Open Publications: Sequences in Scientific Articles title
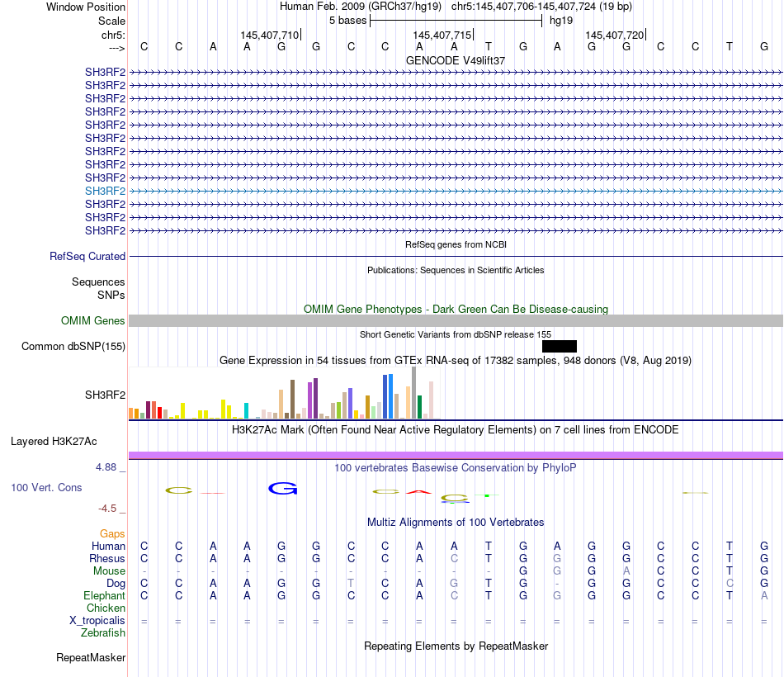The width and height of the screenshot is (784, 677). pos(456,270)
